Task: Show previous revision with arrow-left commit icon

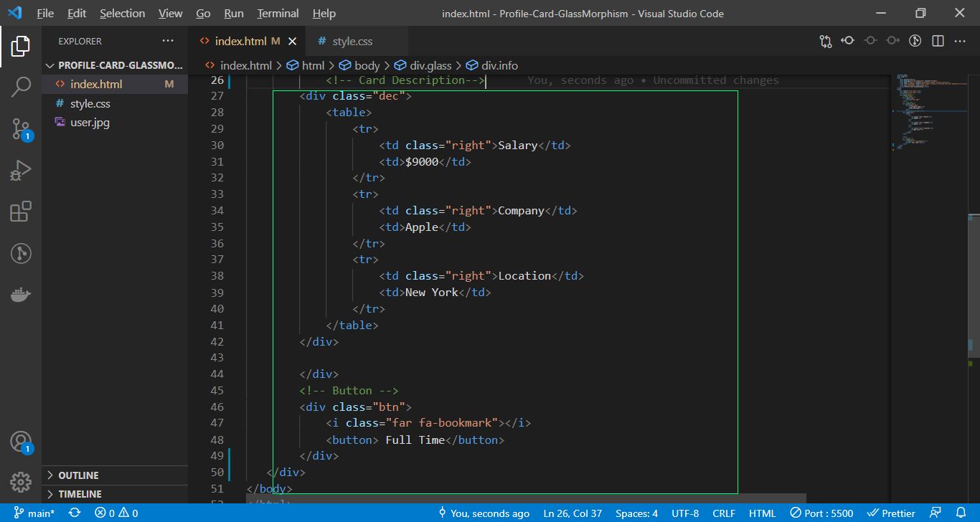Action: point(848,41)
